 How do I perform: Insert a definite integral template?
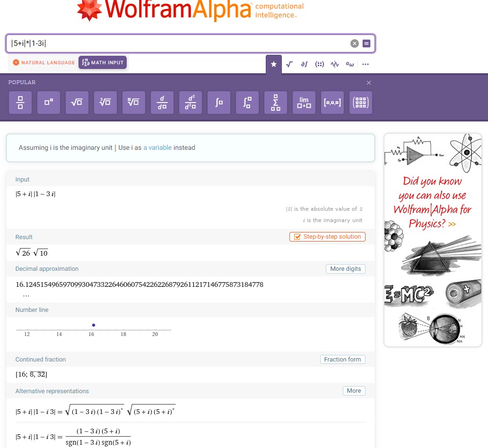click(247, 103)
